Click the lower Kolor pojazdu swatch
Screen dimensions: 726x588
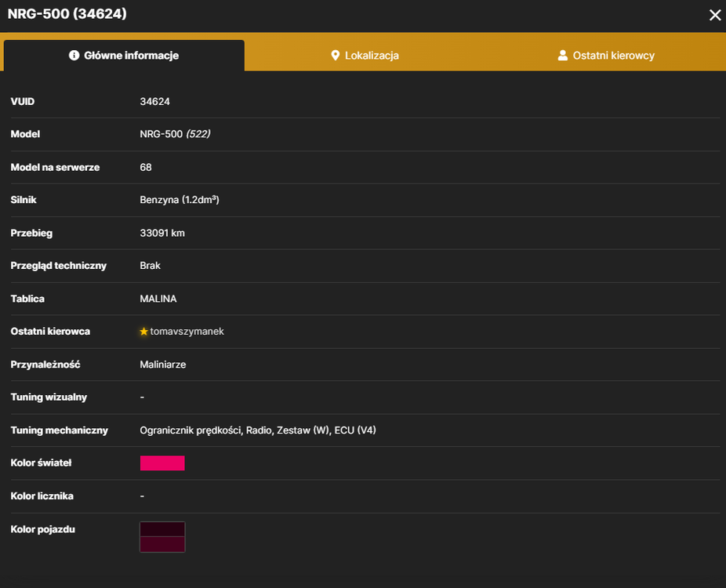click(162, 544)
